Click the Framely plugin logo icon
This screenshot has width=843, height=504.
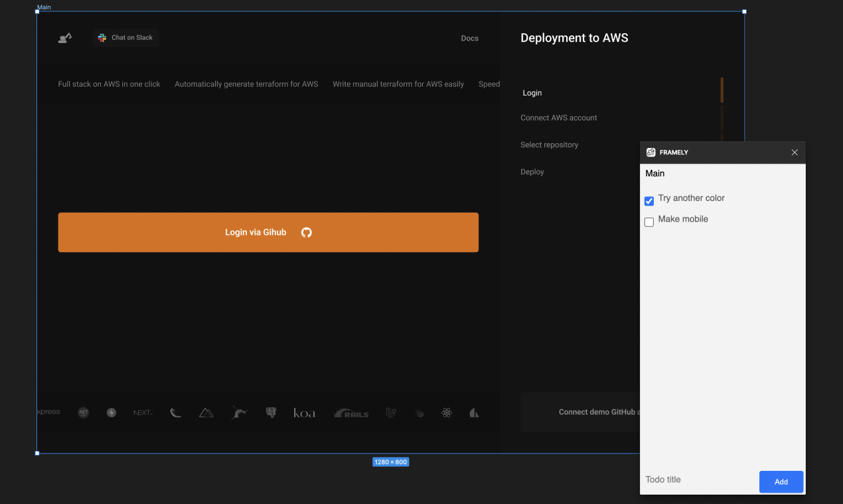(x=651, y=152)
